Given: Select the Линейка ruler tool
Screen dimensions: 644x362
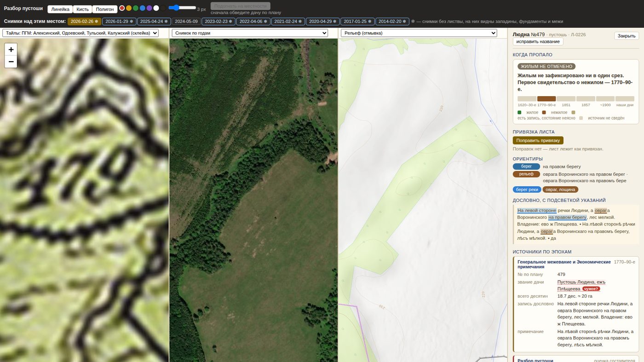Looking at the screenshot, I should tap(61, 9).
